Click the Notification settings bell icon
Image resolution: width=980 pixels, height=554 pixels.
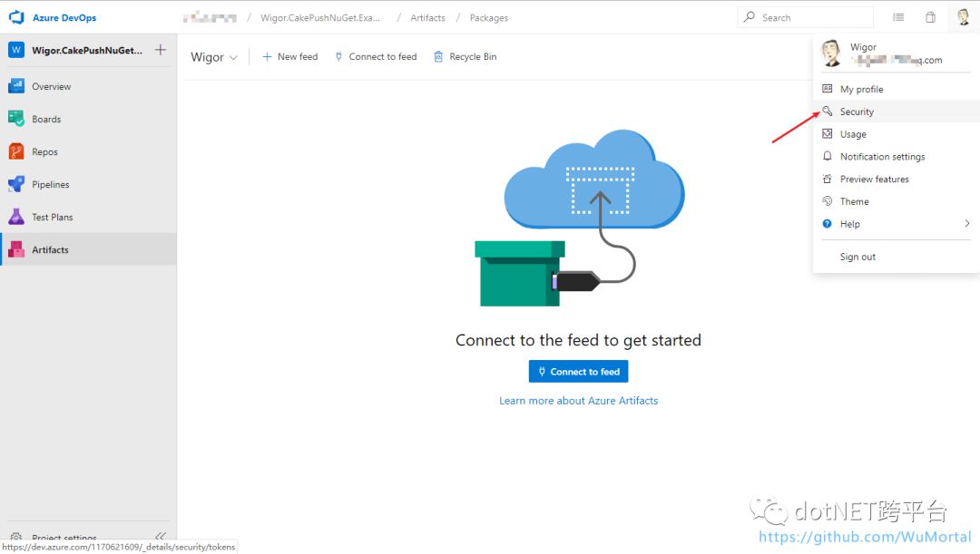[827, 156]
